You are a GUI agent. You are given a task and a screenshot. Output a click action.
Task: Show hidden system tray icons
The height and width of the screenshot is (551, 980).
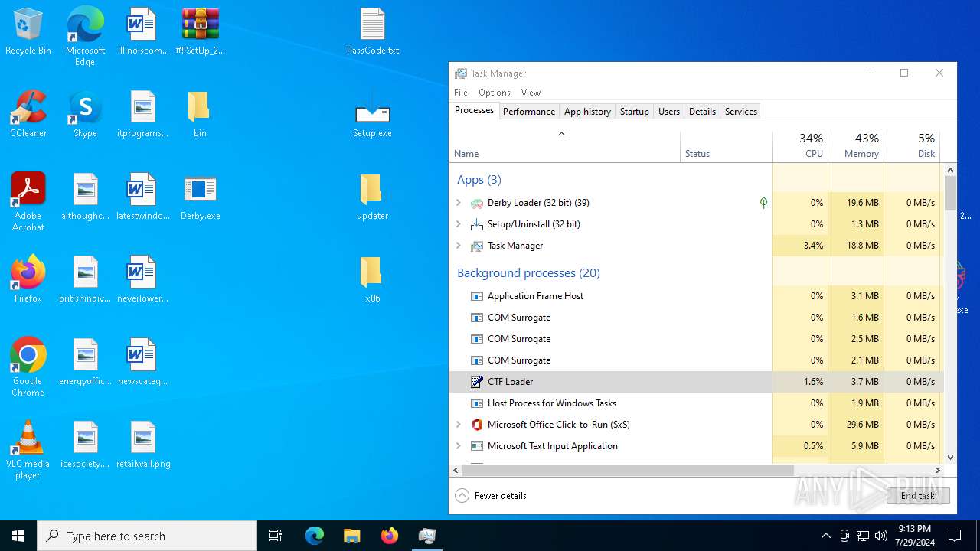pos(825,536)
